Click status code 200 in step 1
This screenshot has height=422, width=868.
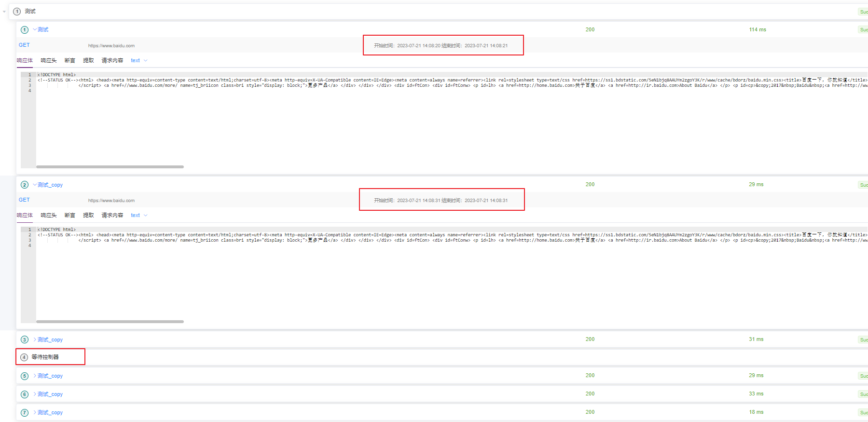click(590, 29)
